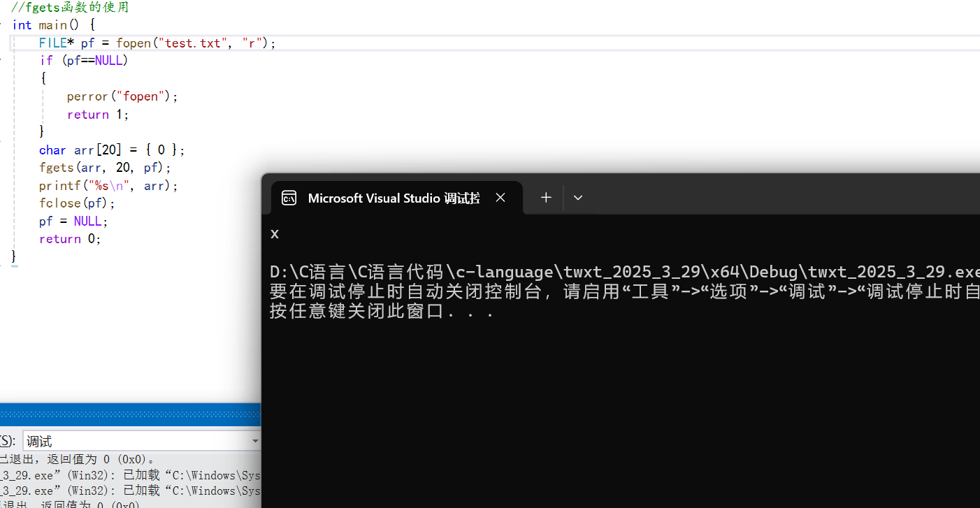Click the 按任意键关闭此窗口 console line
Image resolution: width=980 pixels, height=508 pixels.
tap(382, 311)
